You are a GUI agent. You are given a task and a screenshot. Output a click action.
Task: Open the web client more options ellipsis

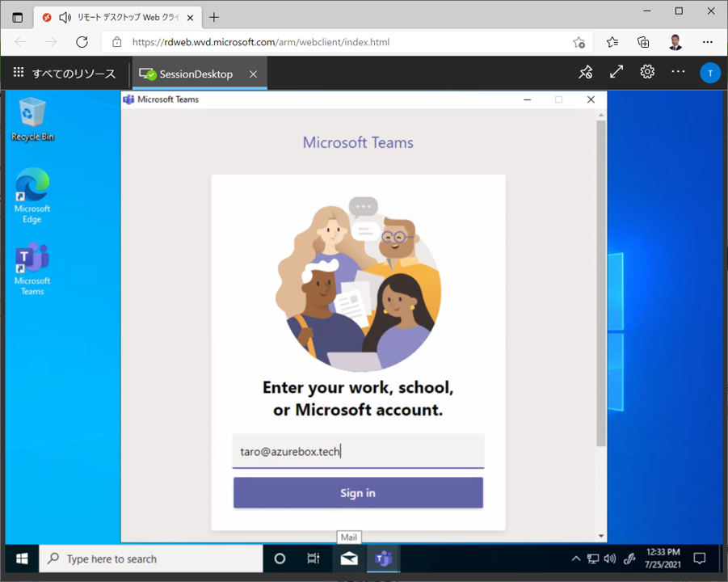pyautogui.click(x=678, y=71)
